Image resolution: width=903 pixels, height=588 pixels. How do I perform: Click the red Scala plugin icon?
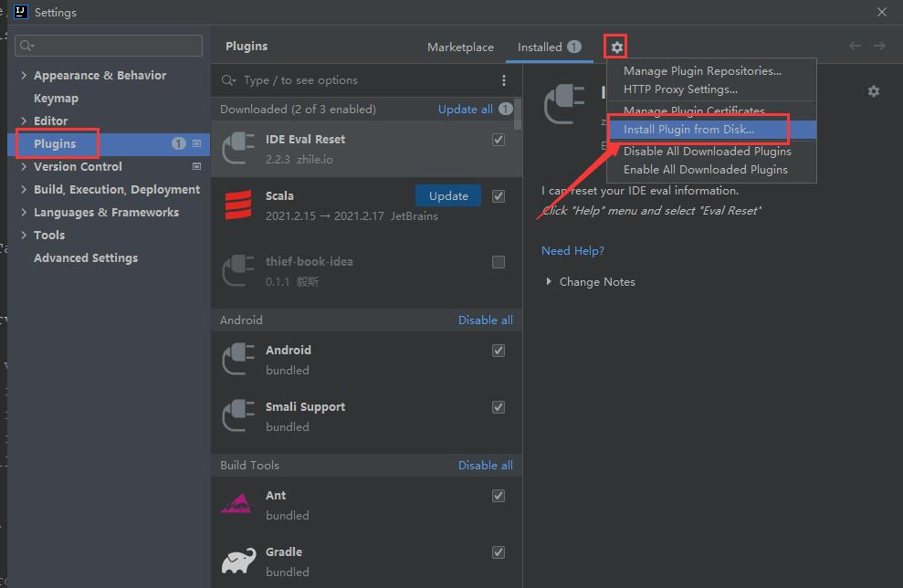[237, 205]
